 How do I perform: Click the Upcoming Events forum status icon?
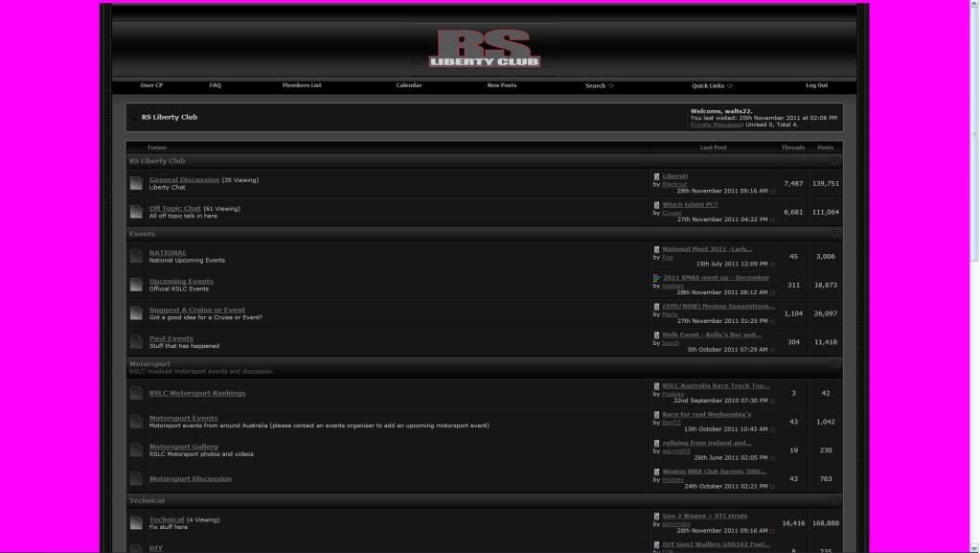click(x=136, y=285)
